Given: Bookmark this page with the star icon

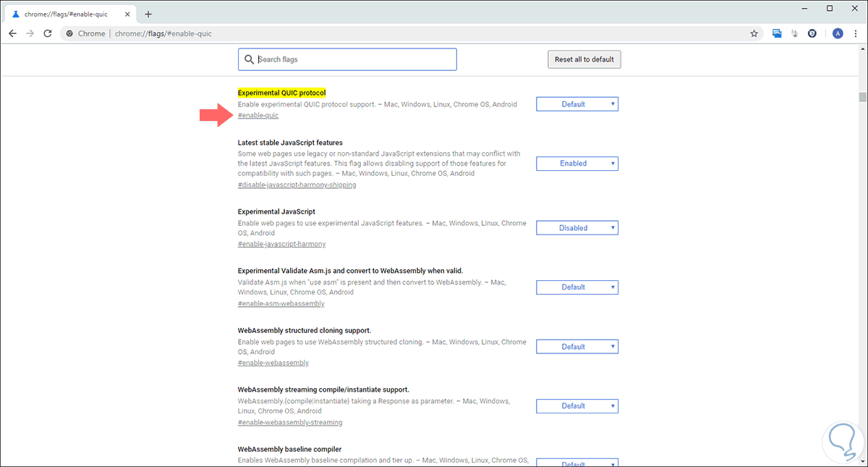Looking at the screenshot, I should [754, 33].
